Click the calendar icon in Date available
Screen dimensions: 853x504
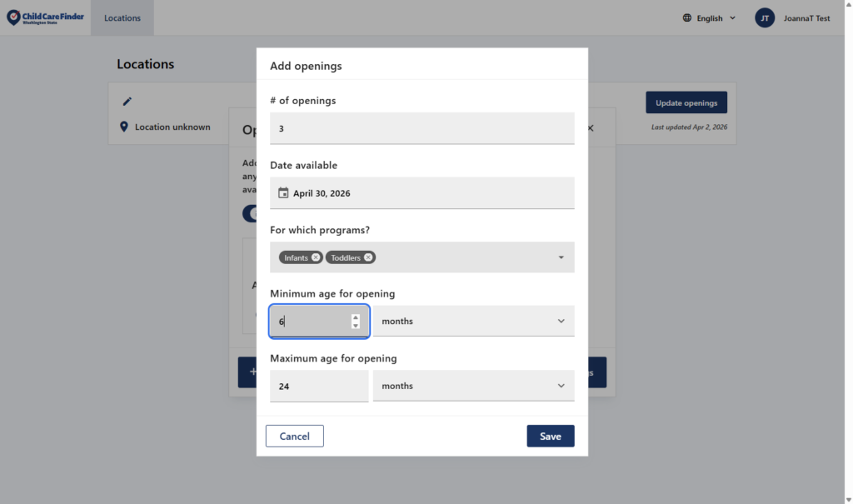coord(283,193)
